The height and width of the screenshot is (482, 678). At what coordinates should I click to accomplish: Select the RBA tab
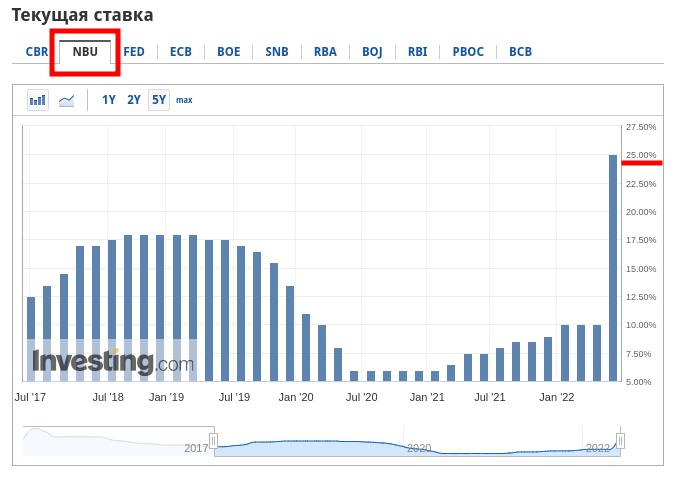click(x=325, y=52)
